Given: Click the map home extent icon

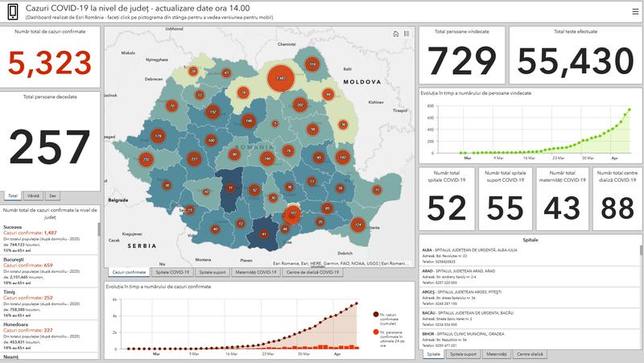Looking at the screenshot, I should pyautogui.click(x=396, y=34).
